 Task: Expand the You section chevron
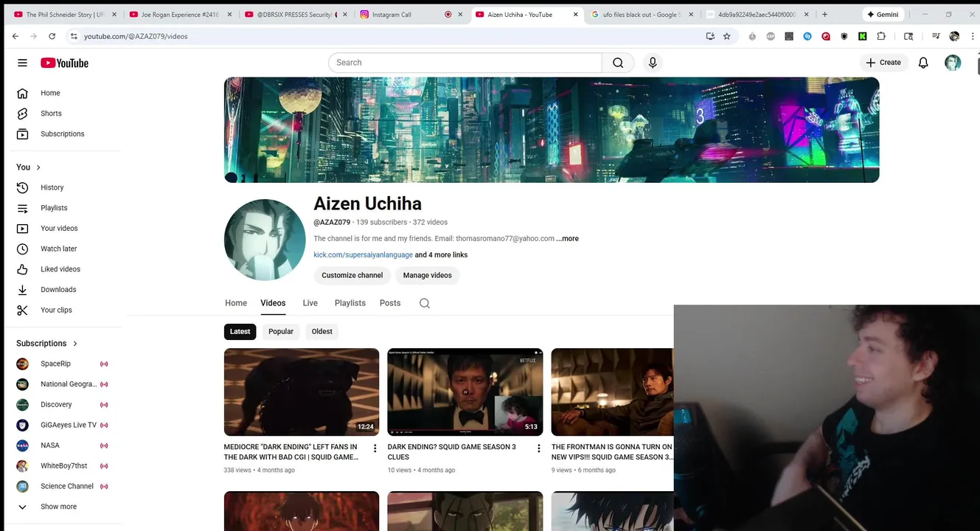38,167
